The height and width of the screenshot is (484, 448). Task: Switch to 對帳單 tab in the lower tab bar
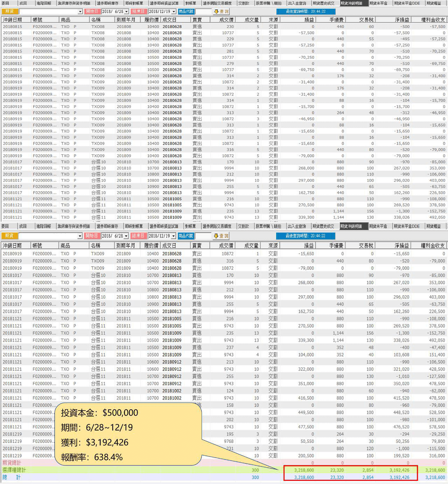190,226
